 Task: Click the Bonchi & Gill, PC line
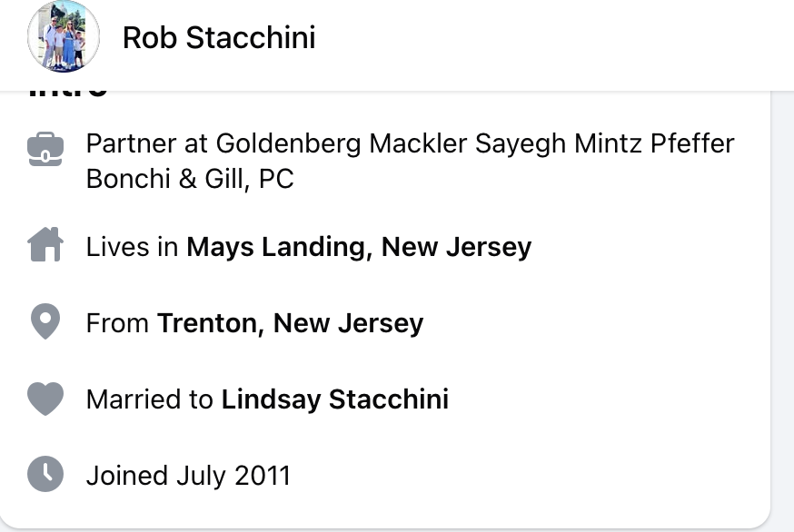(190, 179)
